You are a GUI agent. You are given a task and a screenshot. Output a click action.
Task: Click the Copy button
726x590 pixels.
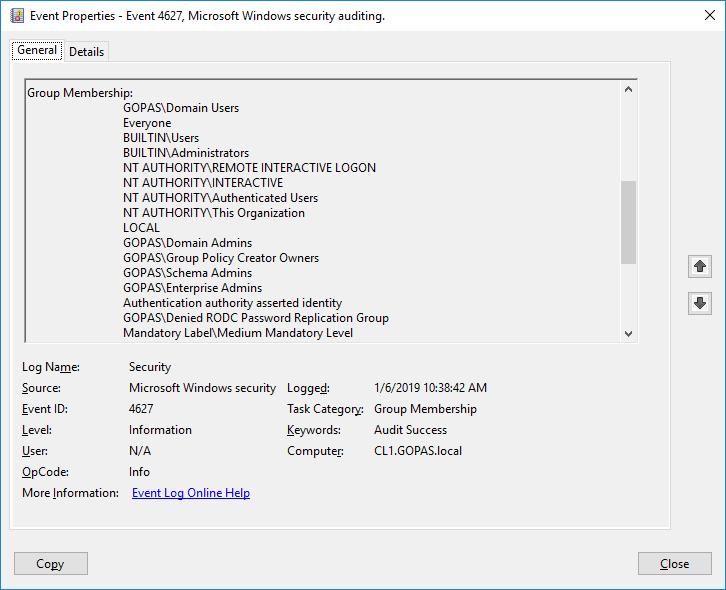[x=50, y=564]
